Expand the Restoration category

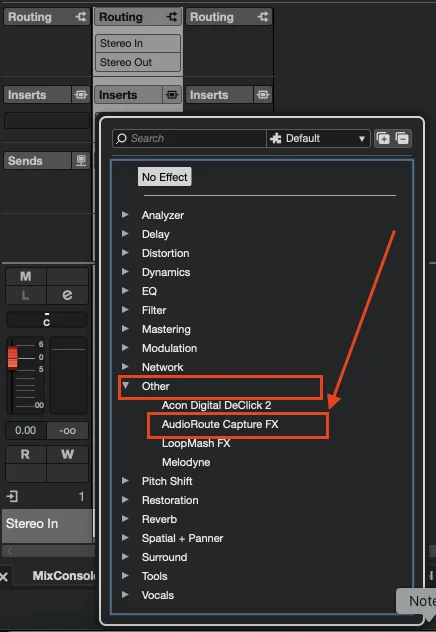pyautogui.click(x=125, y=499)
